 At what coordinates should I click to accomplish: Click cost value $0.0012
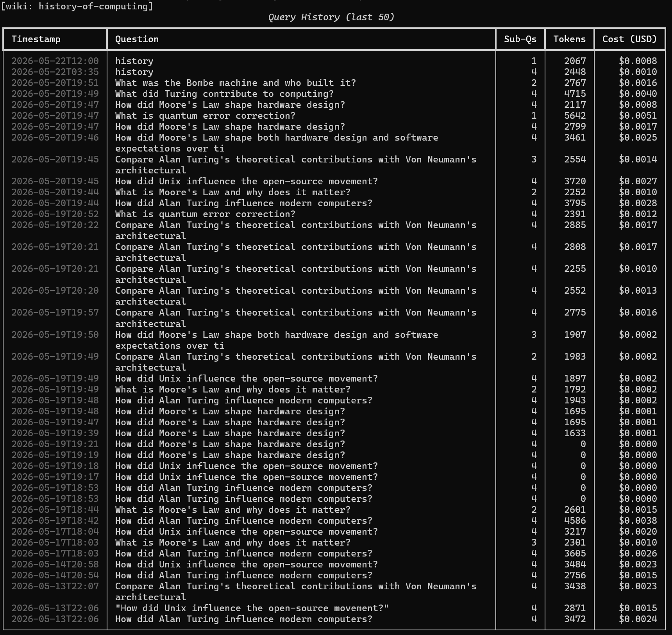(638, 214)
